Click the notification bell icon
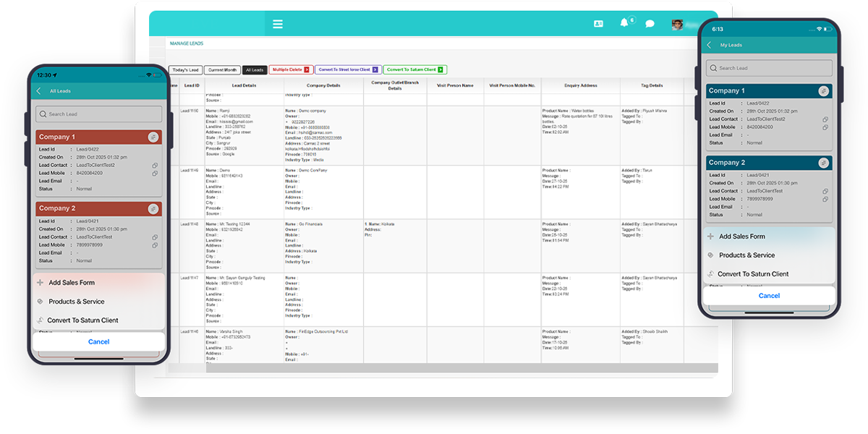868x434 pixels. [624, 23]
